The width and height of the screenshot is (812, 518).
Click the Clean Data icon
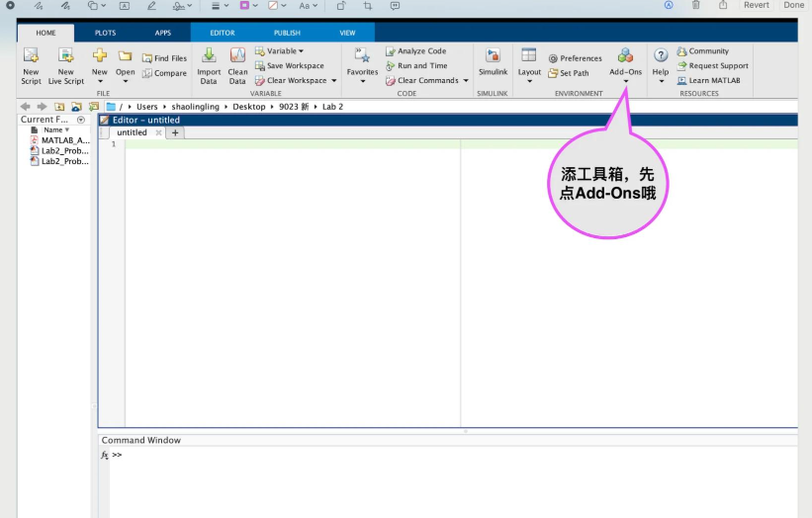237,56
